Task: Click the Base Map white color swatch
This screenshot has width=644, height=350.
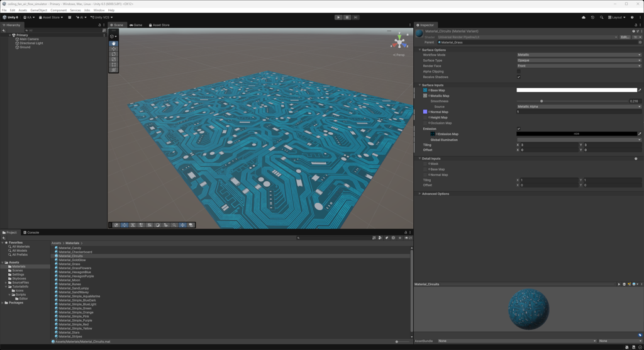Action: (577, 90)
